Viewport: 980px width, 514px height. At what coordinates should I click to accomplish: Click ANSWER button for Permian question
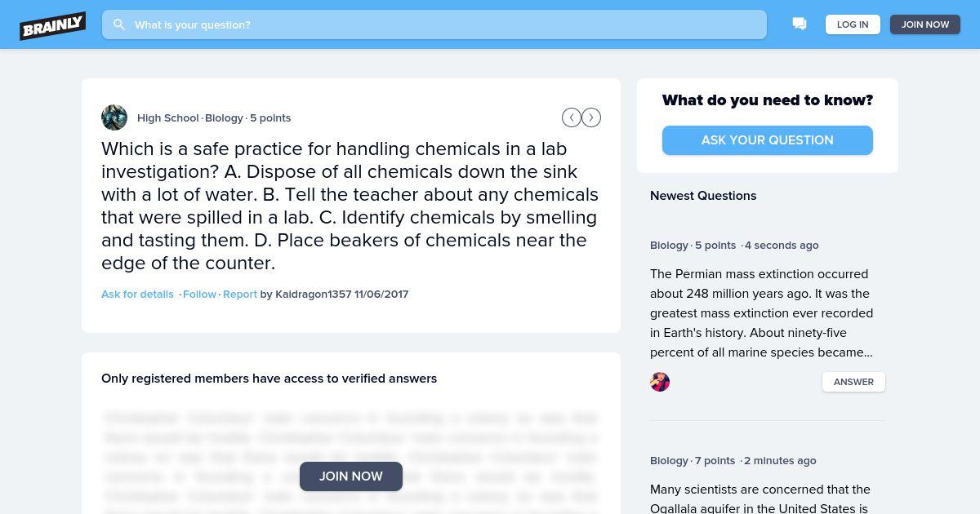[x=853, y=382]
